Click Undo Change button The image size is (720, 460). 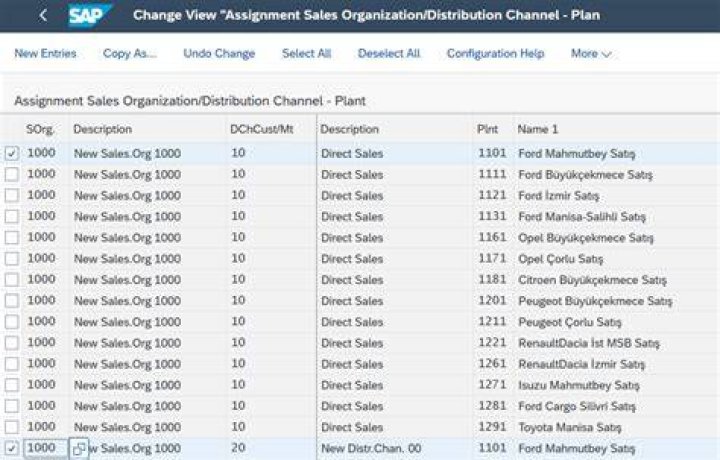coord(219,53)
